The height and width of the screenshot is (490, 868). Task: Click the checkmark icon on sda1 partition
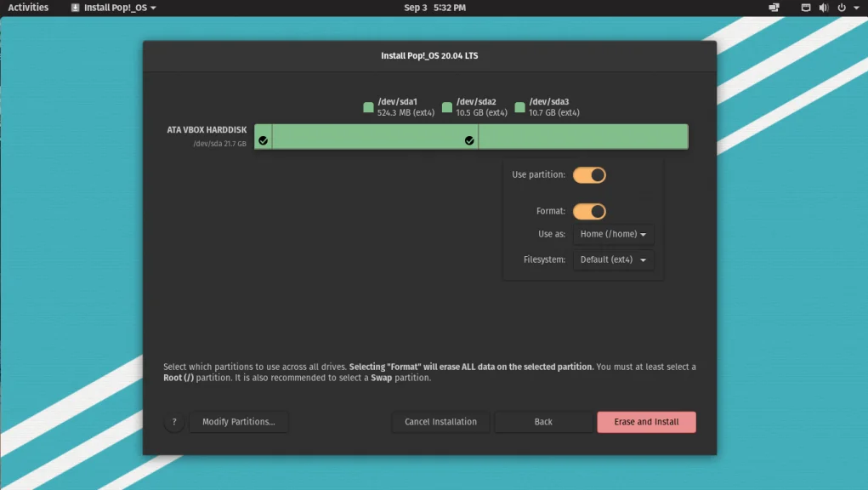coord(263,140)
